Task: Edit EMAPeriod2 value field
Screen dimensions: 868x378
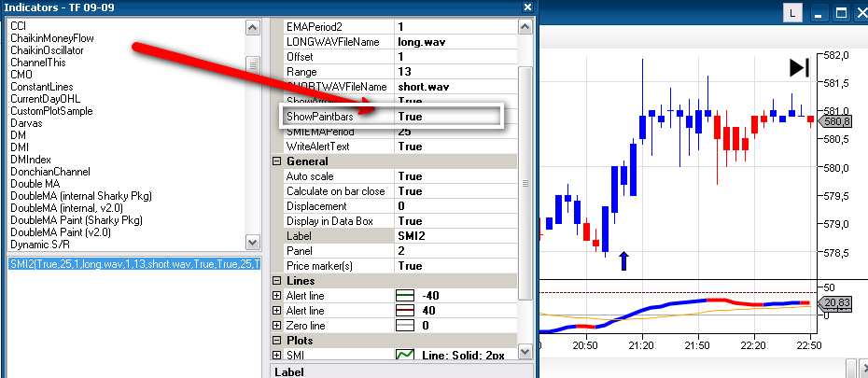Action: (455, 26)
